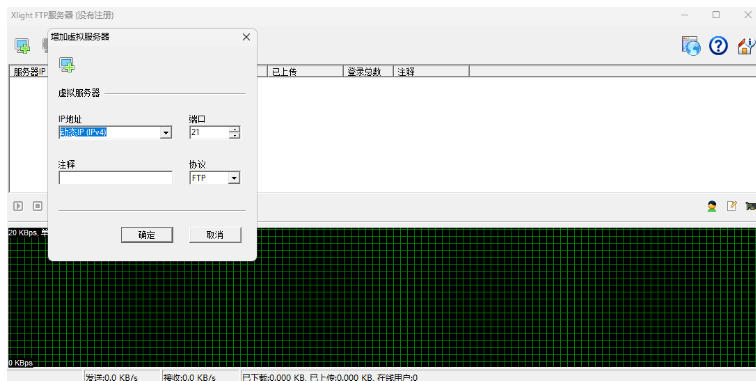Click the 0 KBps graph label
Viewport: 756px width, 381px height.
21,363
